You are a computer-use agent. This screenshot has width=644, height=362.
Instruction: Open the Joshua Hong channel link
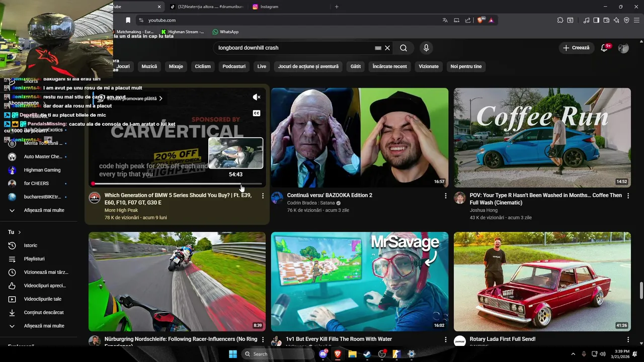click(484, 210)
